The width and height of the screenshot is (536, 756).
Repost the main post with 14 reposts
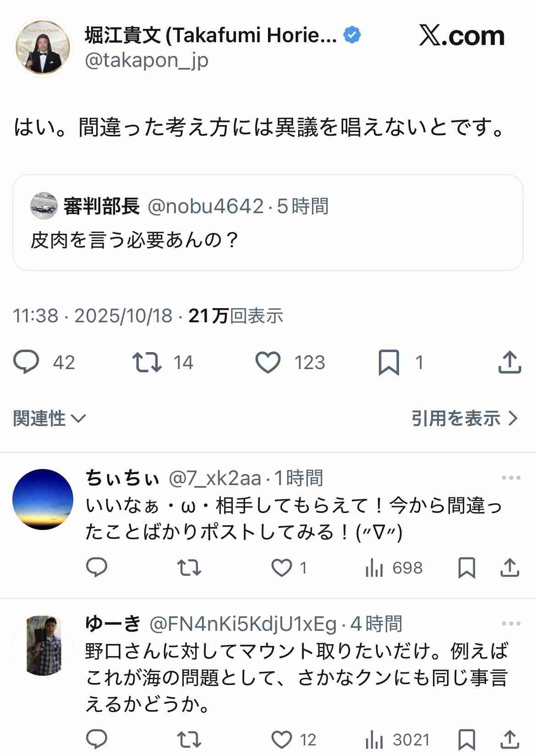pos(147,363)
